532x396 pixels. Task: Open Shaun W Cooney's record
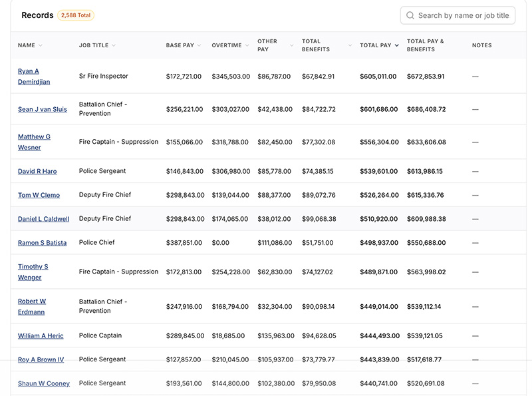(x=44, y=383)
